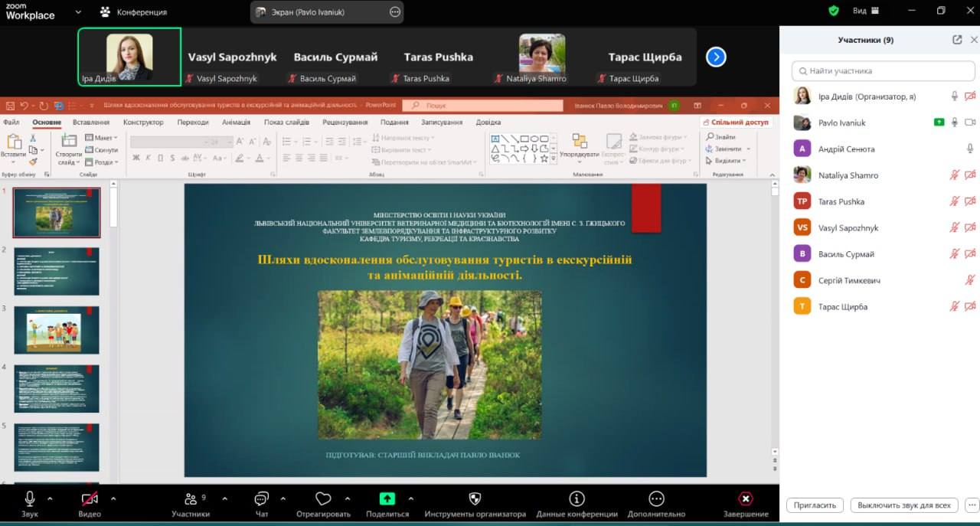Image resolution: width=980 pixels, height=526 pixels.
Task: Expand the audio options arrow
Action: [x=51, y=498]
